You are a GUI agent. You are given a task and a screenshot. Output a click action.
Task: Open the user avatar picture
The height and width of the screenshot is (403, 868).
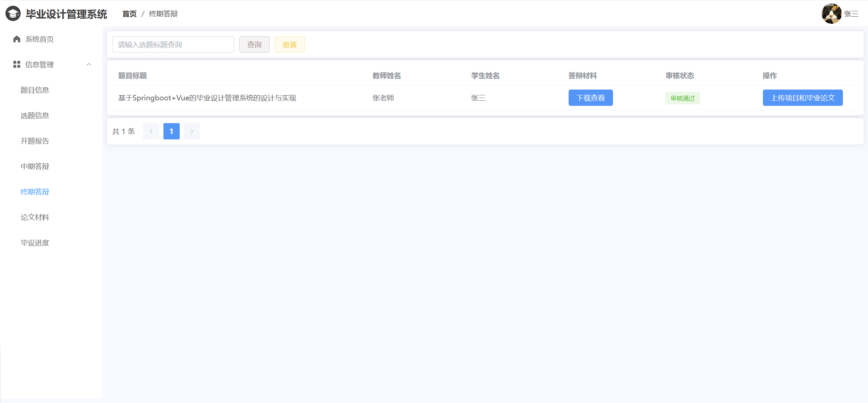coord(831,14)
